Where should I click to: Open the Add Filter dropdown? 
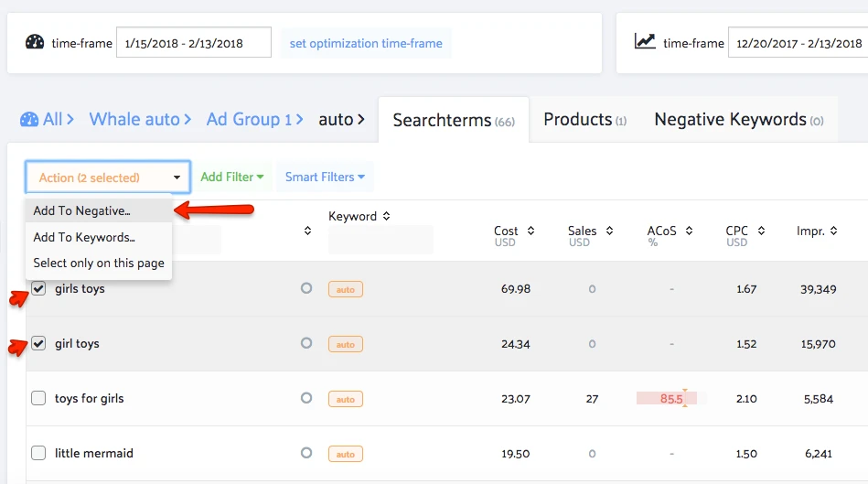point(232,177)
